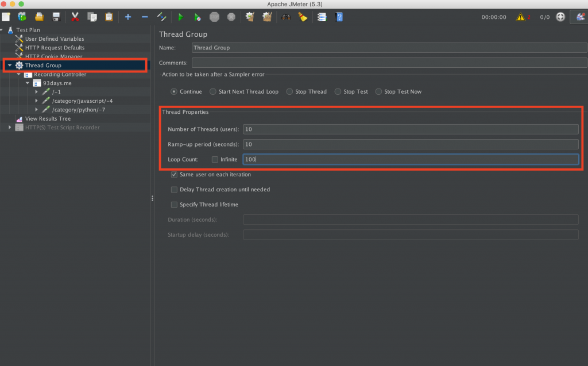This screenshot has width=588, height=366.
Task: Open the Templates toolbar icon
Action: pos(22,17)
